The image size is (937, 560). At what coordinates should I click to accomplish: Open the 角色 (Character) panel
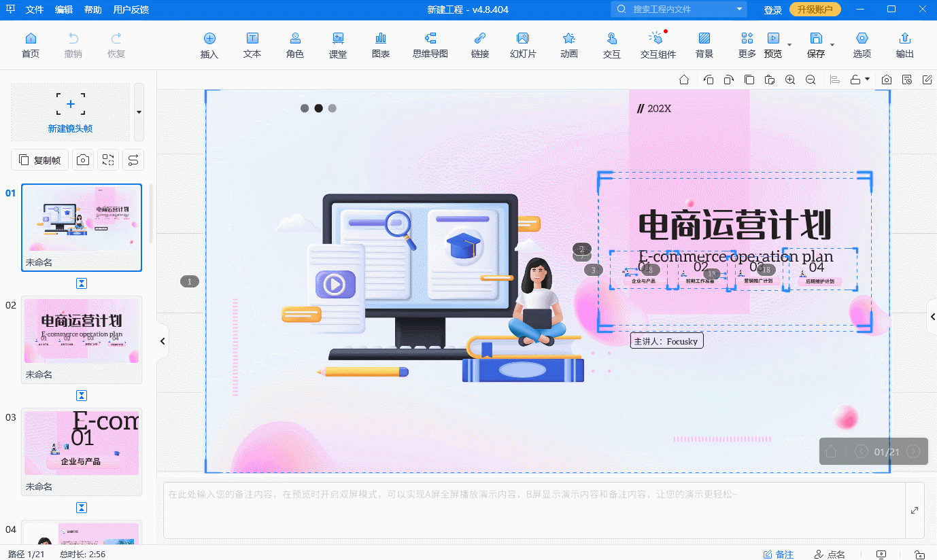point(295,45)
